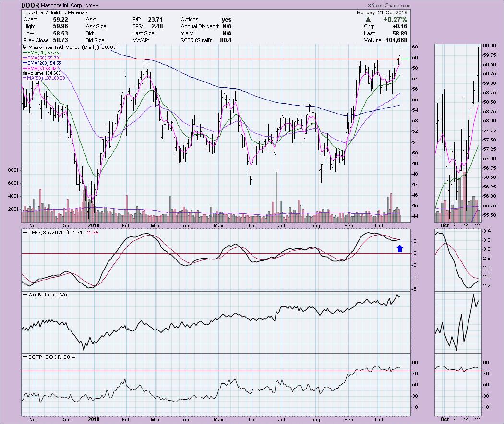
Task: Click the 59.75 price label in zoom panel
Action: coord(489,55)
